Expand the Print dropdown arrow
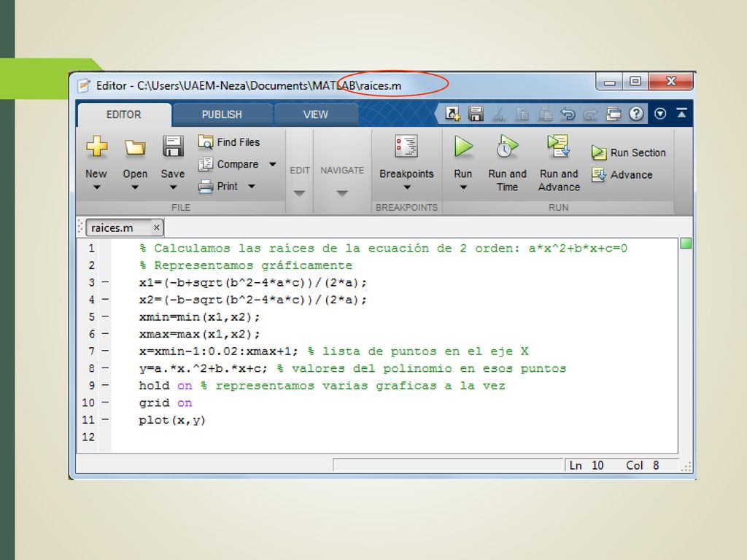Image resolution: width=747 pixels, height=560 pixels. (x=252, y=186)
